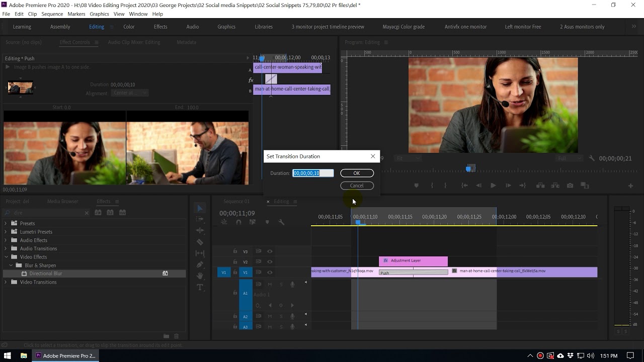Expand the Lumetri Presets folder
The height and width of the screenshot is (362, 644).
(6, 232)
